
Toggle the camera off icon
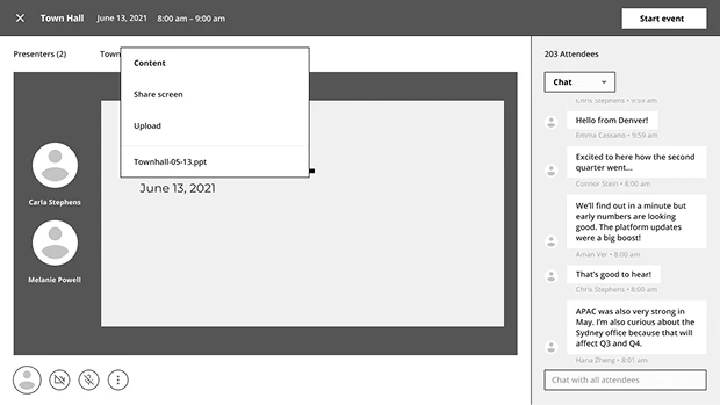pos(60,380)
